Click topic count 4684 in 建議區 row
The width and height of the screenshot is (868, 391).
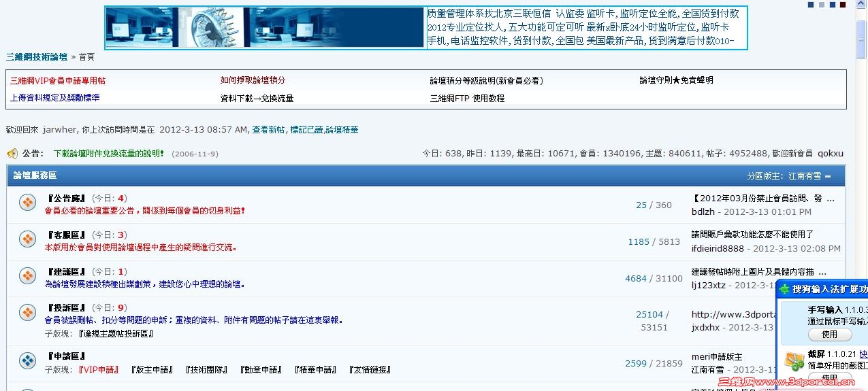(x=636, y=278)
